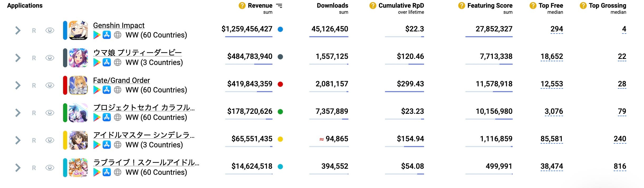Viewport: 644px width, 188px height.
Task: Expand the ウマ娘 プリティーダービー row chevron
Action: [x=18, y=58]
